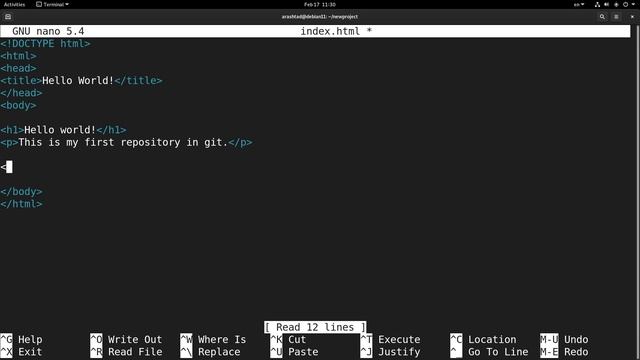Click the 'Read 12 lines' status message
The image size is (640, 360).
315,327
